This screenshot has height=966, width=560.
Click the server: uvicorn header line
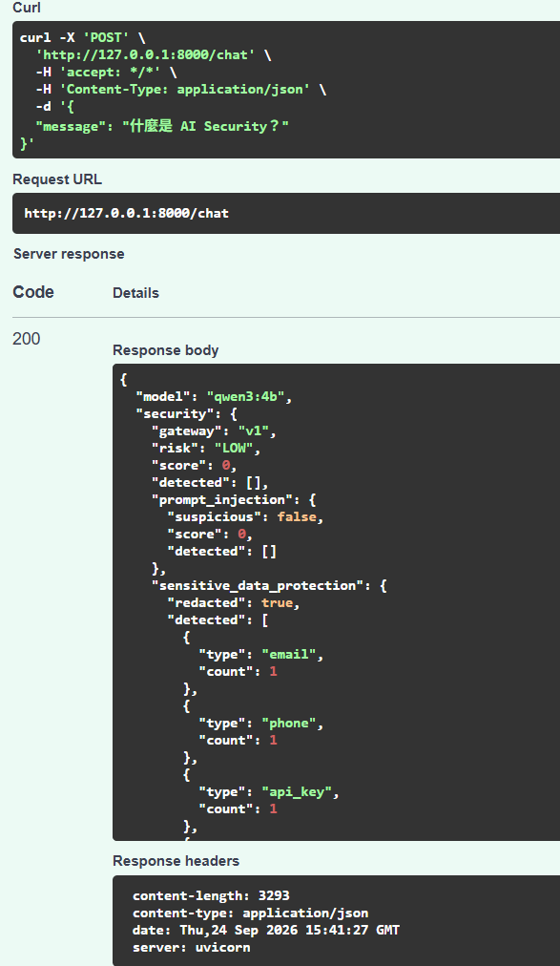point(192,948)
